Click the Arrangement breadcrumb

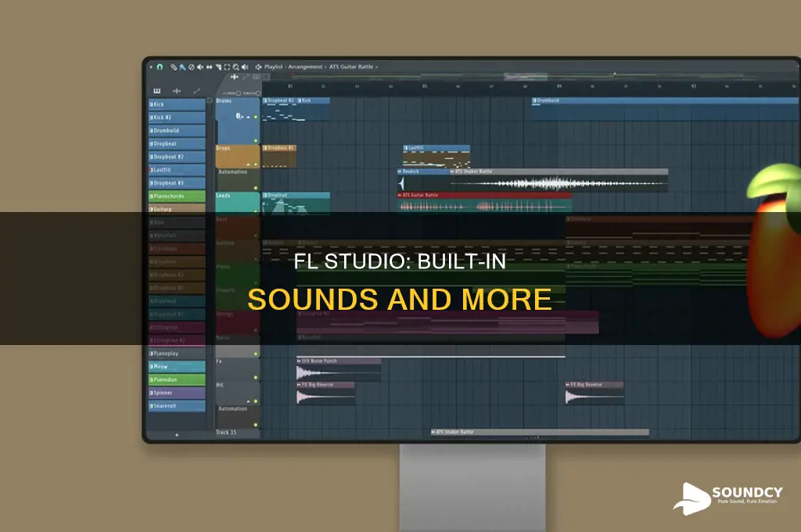(x=306, y=67)
